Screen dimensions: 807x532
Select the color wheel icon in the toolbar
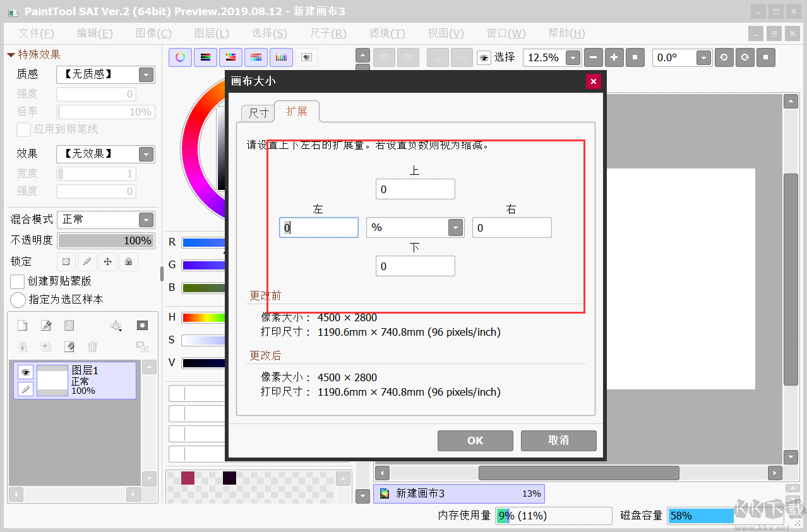180,57
